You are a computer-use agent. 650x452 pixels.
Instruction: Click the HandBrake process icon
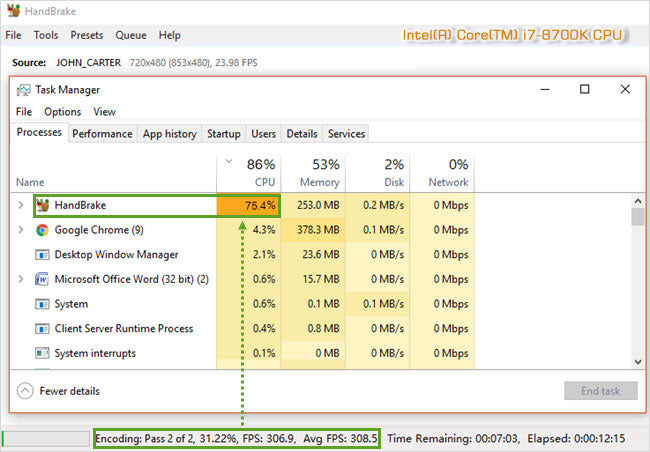click(x=43, y=205)
